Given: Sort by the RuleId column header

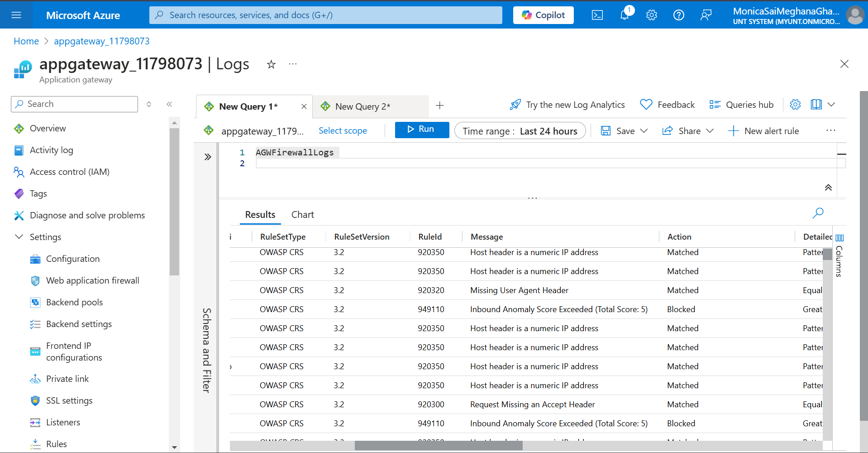Looking at the screenshot, I should 430,237.
